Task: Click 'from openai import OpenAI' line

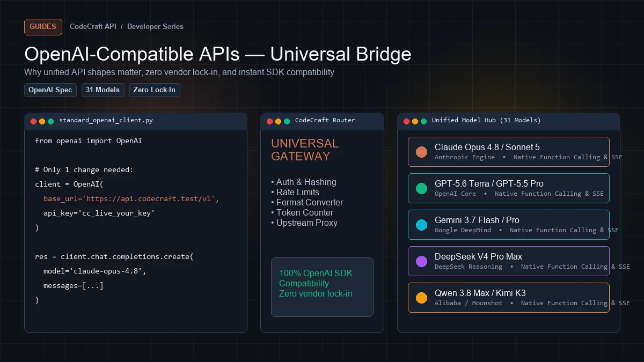Action: point(89,141)
